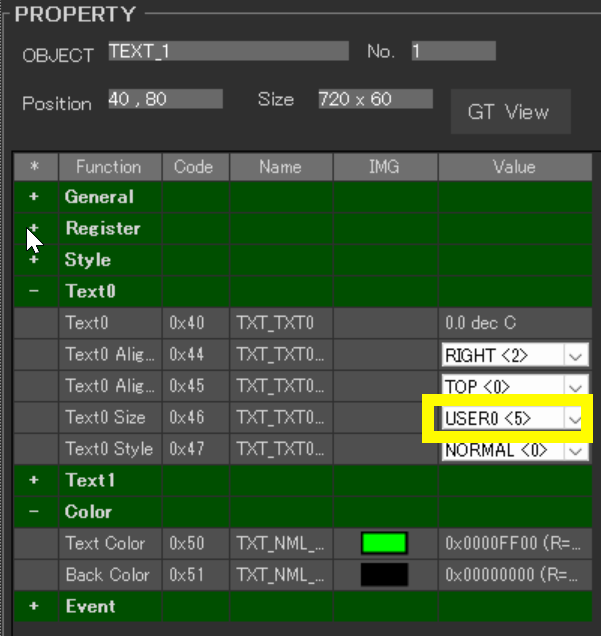Open the NORMAL <0> text style dropdown
601x636 pixels.
point(575,449)
